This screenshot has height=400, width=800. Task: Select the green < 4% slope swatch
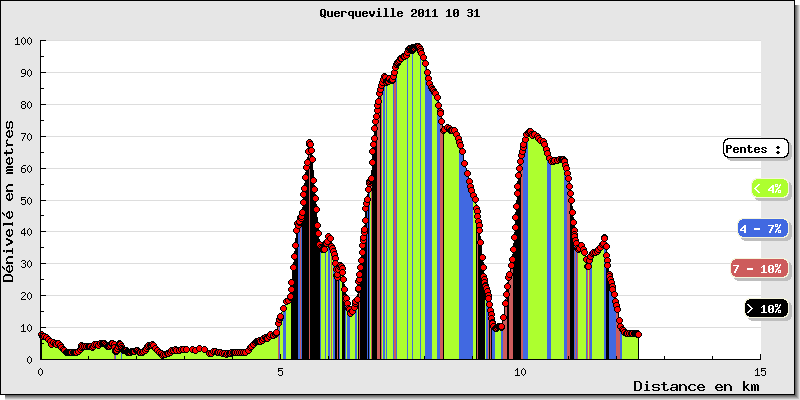point(770,189)
